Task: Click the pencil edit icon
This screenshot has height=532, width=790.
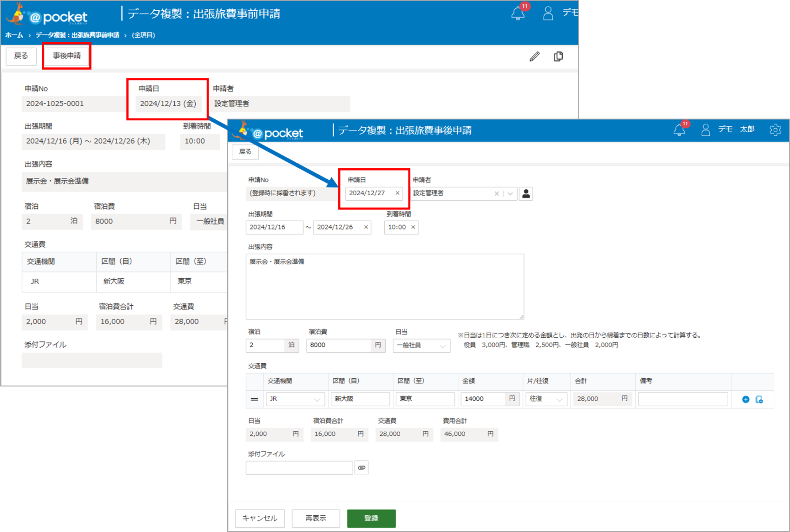Action: 535,57
